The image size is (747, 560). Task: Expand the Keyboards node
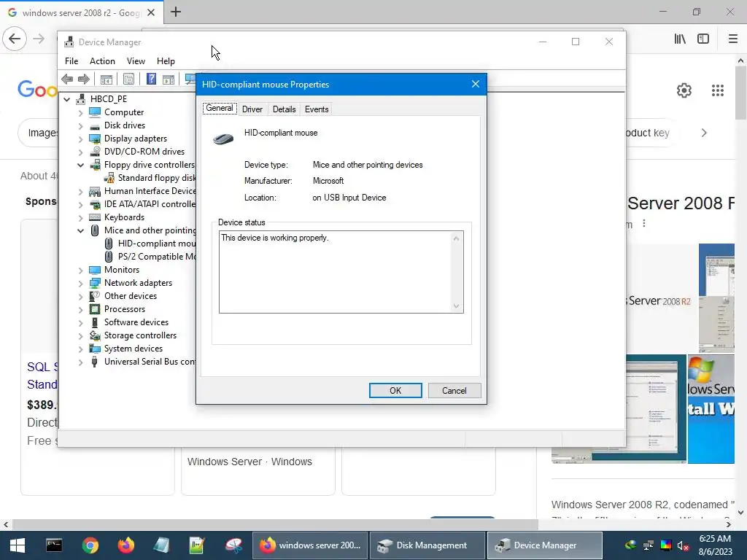(80, 218)
